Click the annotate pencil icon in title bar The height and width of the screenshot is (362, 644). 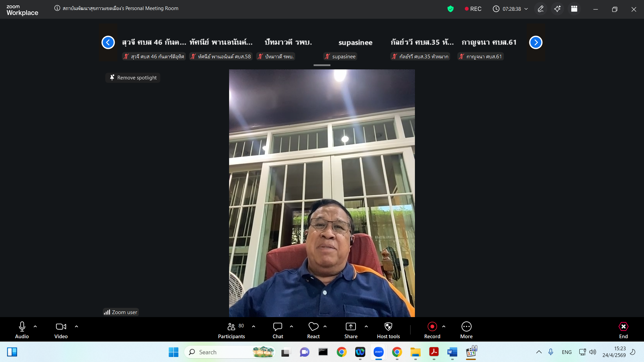click(540, 9)
